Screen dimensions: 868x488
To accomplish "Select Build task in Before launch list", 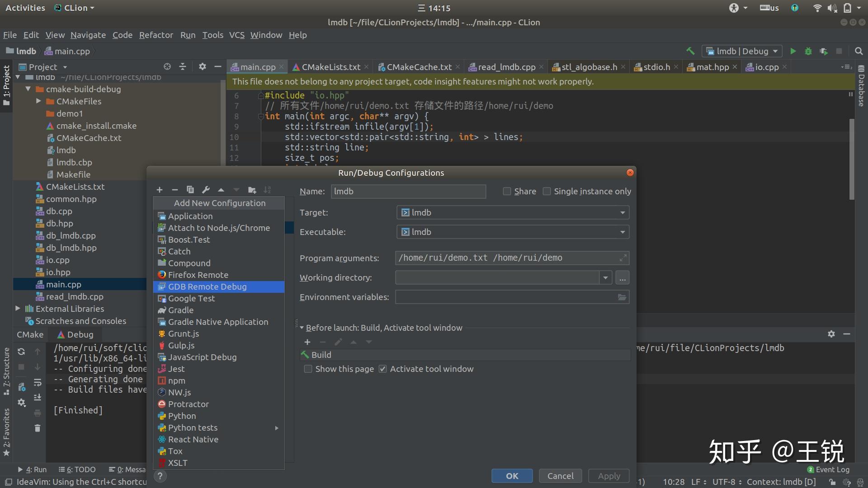I will click(465, 355).
